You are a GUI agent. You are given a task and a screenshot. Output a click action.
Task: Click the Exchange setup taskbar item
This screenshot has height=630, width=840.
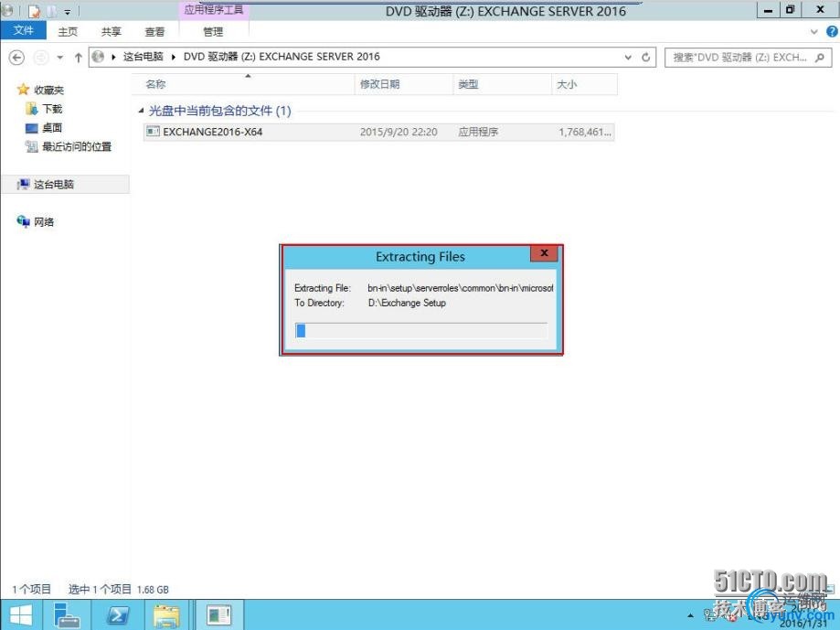coord(218,615)
